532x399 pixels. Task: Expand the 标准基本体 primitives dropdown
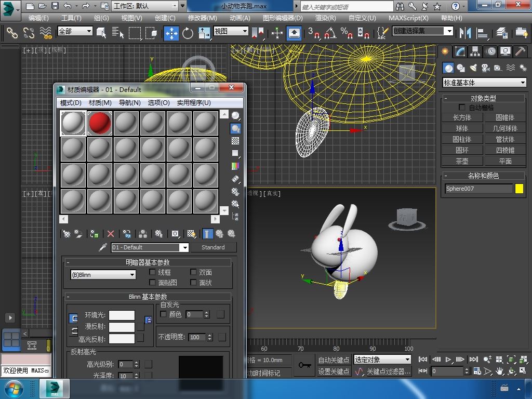click(x=484, y=83)
